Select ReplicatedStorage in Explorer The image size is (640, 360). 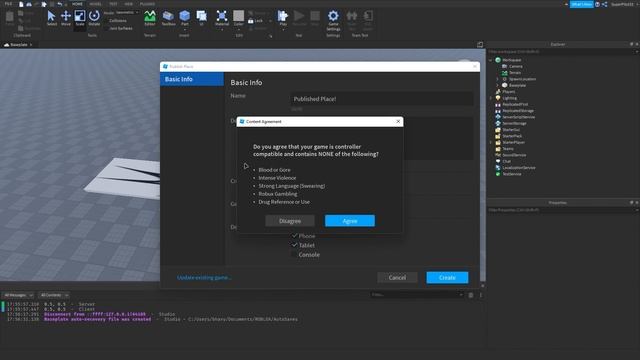pos(518,111)
